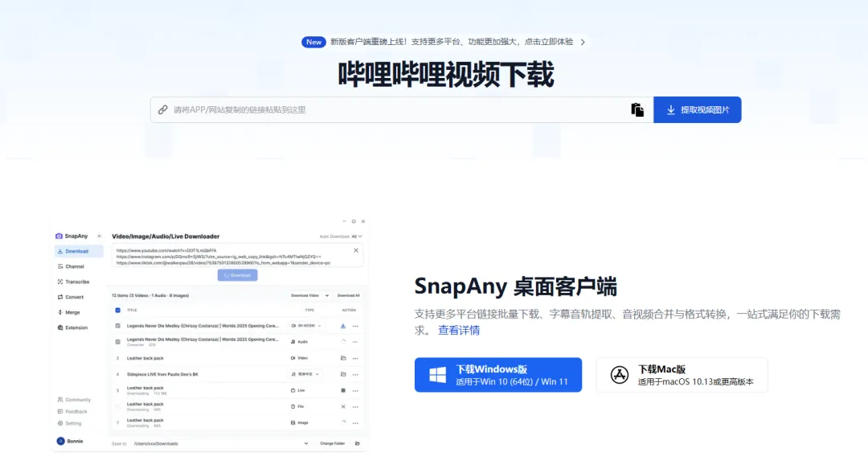
Task: Open the folder icon on the Sidepiece LIVE row
Action: tap(343, 374)
